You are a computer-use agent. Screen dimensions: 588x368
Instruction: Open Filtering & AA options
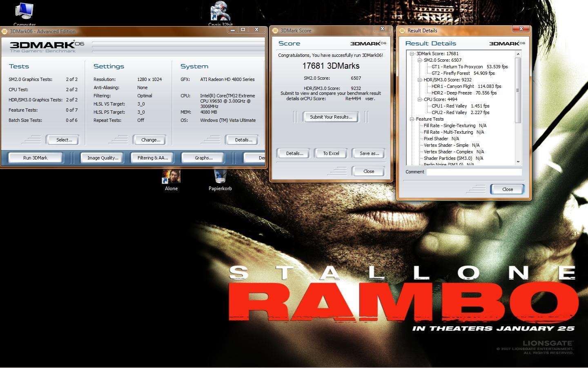[153, 158]
